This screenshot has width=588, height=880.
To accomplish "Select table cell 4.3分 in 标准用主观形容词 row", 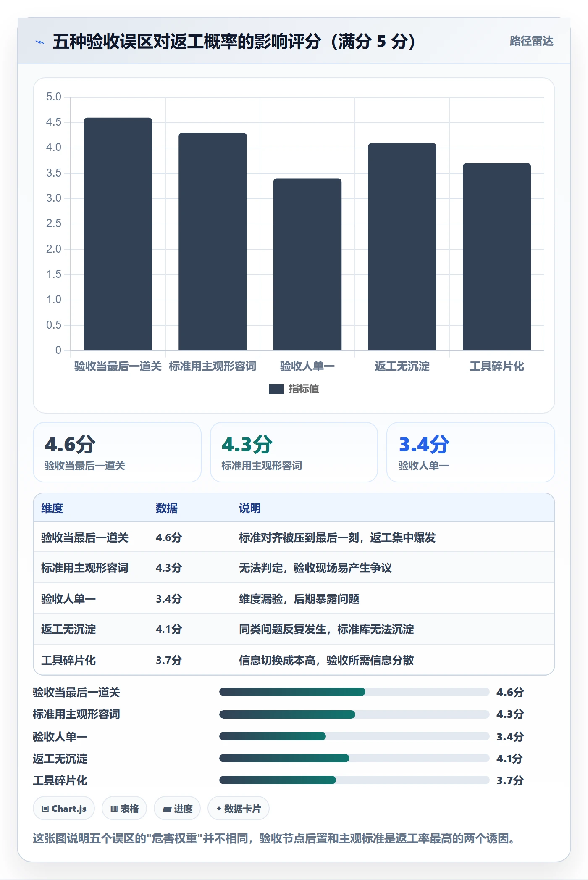I will 169,568.
